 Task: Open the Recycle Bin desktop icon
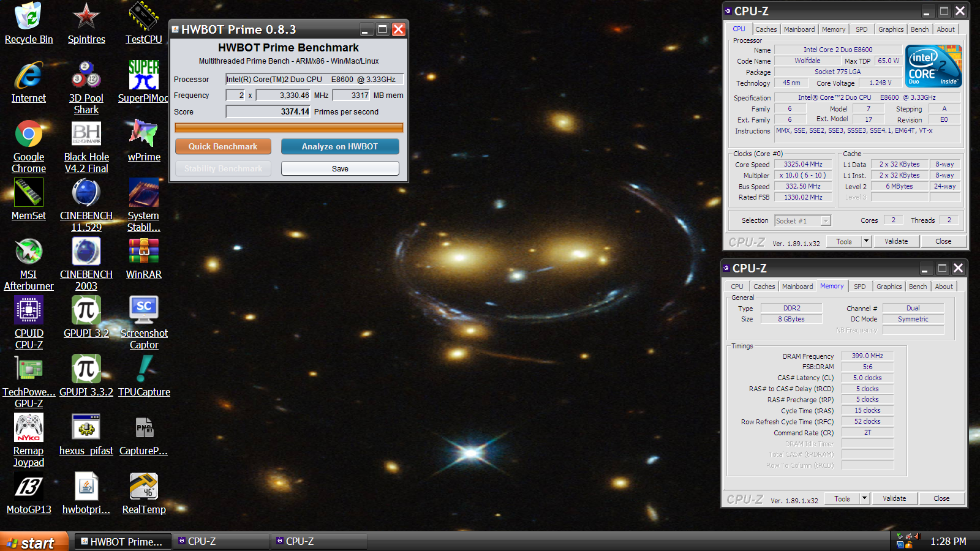pos(29,23)
